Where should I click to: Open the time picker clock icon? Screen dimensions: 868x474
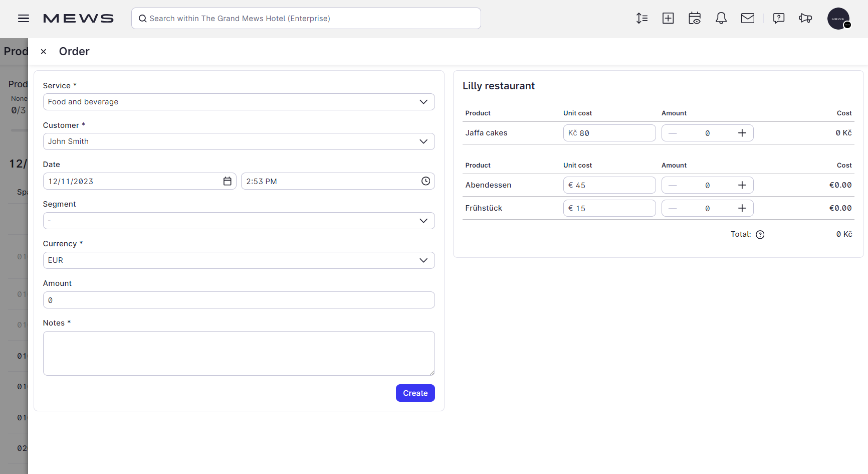click(425, 181)
